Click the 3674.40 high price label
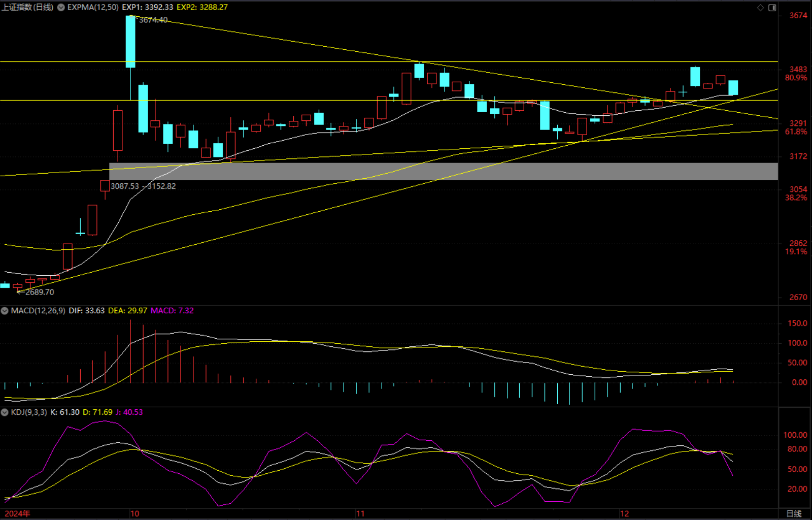The height and width of the screenshot is (520, 812). 153,20
